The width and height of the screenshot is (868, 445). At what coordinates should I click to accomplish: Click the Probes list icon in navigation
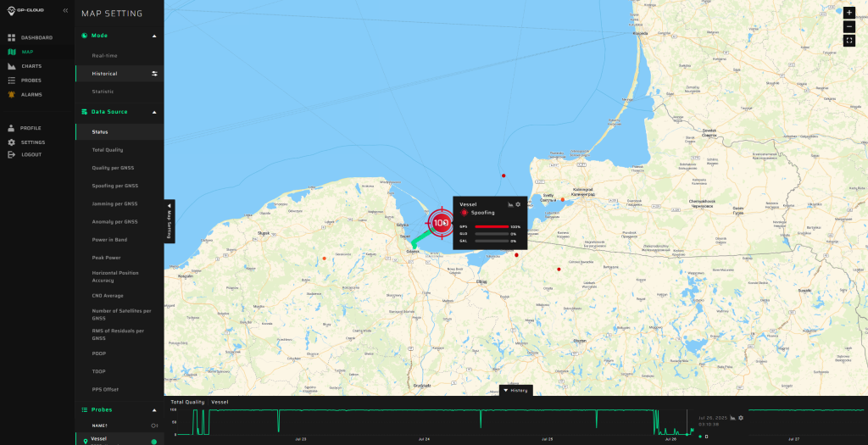(x=12, y=81)
